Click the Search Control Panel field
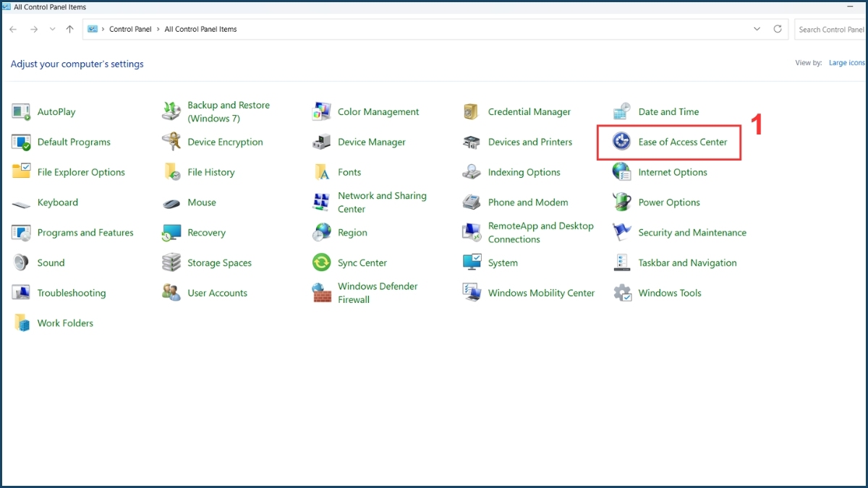The width and height of the screenshot is (868, 488). (830, 30)
